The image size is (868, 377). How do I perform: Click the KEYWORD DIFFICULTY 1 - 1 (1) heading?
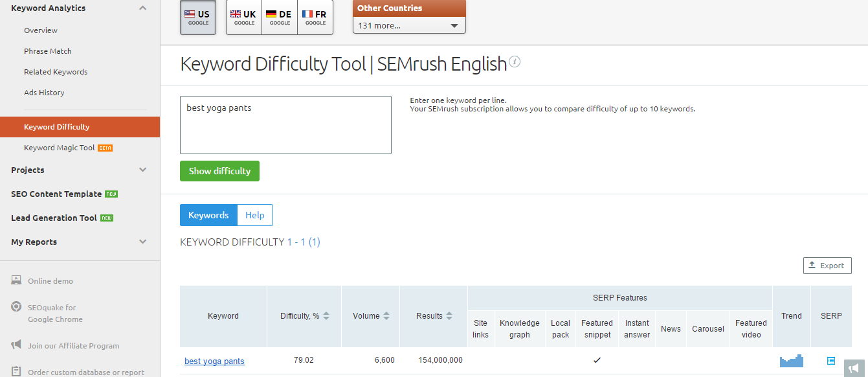pyautogui.click(x=250, y=242)
